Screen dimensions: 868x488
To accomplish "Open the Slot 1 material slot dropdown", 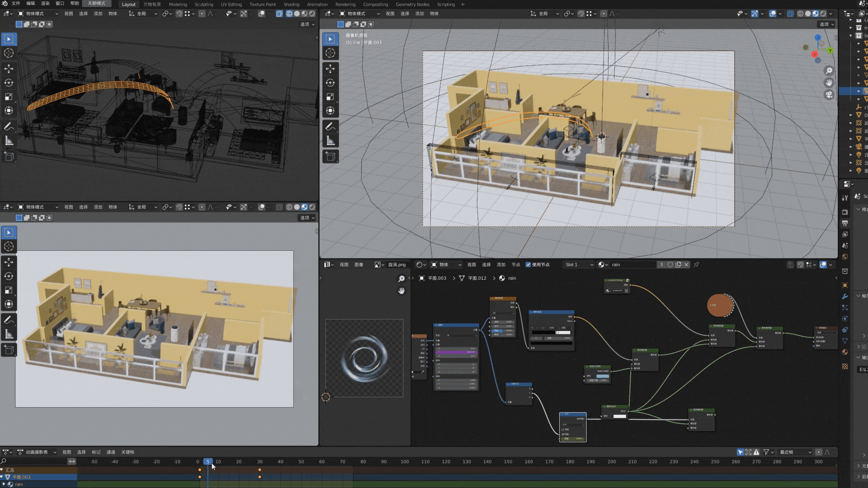I will (x=579, y=265).
